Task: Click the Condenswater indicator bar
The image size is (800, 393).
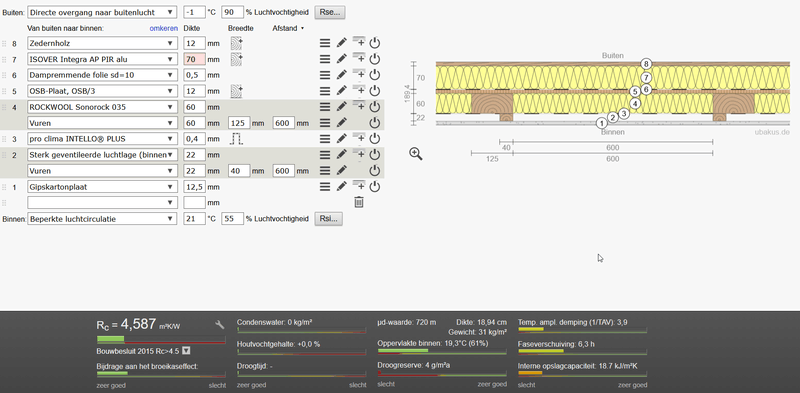Action: pos(302,331)
